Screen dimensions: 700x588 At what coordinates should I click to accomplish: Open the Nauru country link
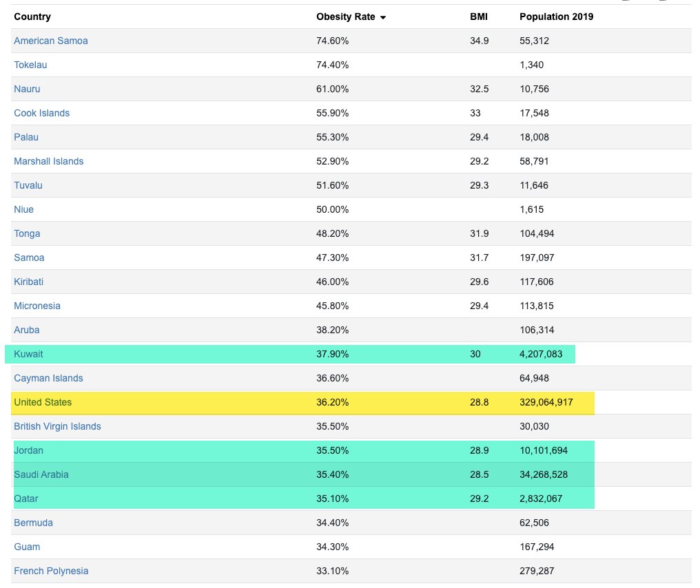pyautogui.click(x=27, y=89)
